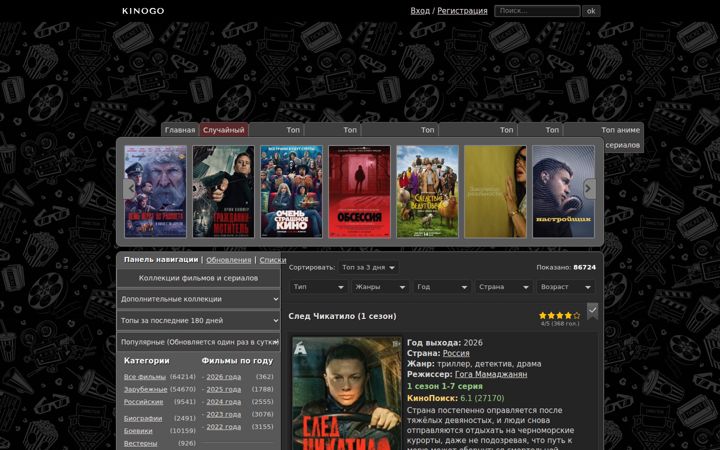The height and width of the screenshot is (450, 720).
Task: Expand the Популярные section
Action: tap(198, 342)
